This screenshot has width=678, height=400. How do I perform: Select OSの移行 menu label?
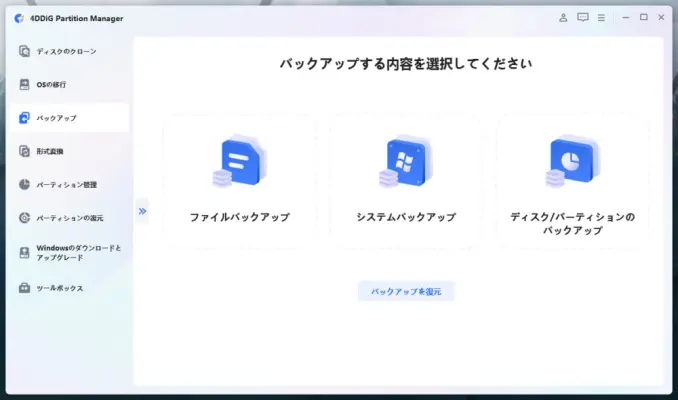pos(51,85)
